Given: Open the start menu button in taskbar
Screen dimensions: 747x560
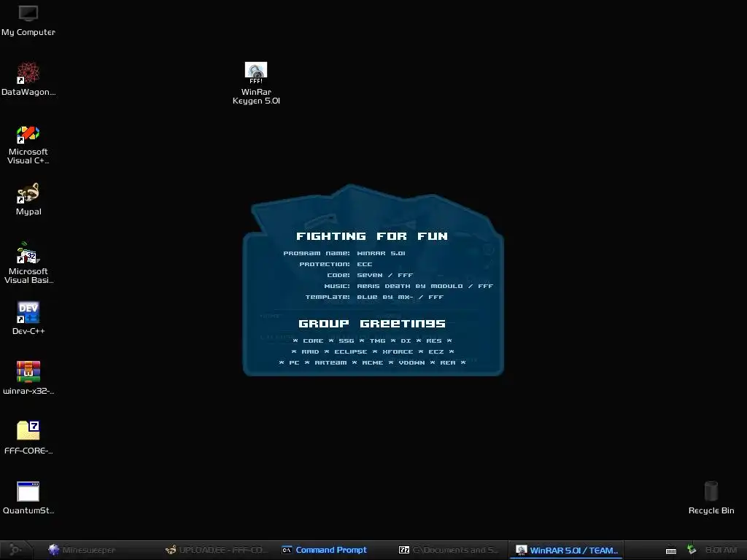Looking at the screenshot, I should click(x=15, y=550).
